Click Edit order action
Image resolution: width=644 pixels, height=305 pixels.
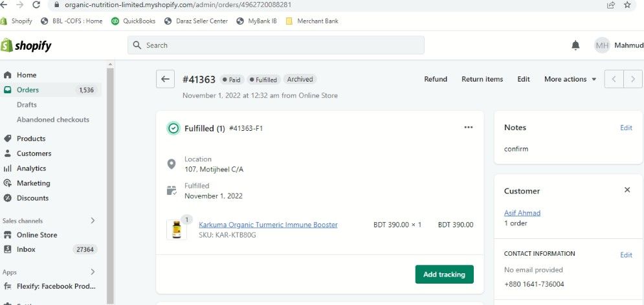(x=523, y=79)
